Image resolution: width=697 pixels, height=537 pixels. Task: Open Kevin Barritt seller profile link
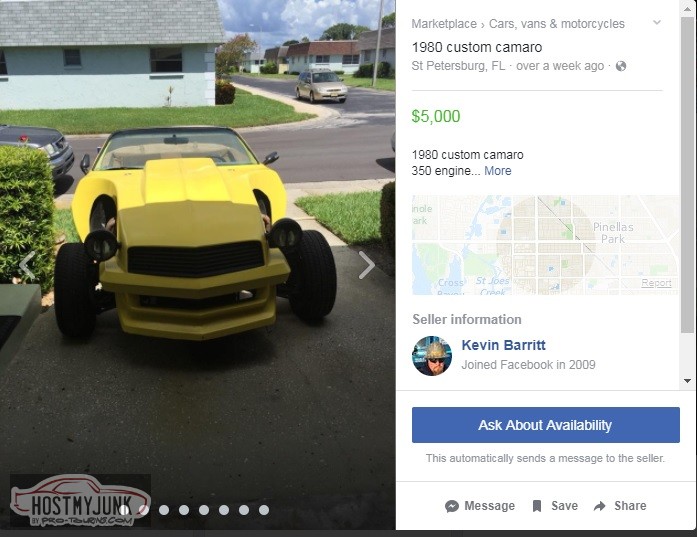(503, 345)
